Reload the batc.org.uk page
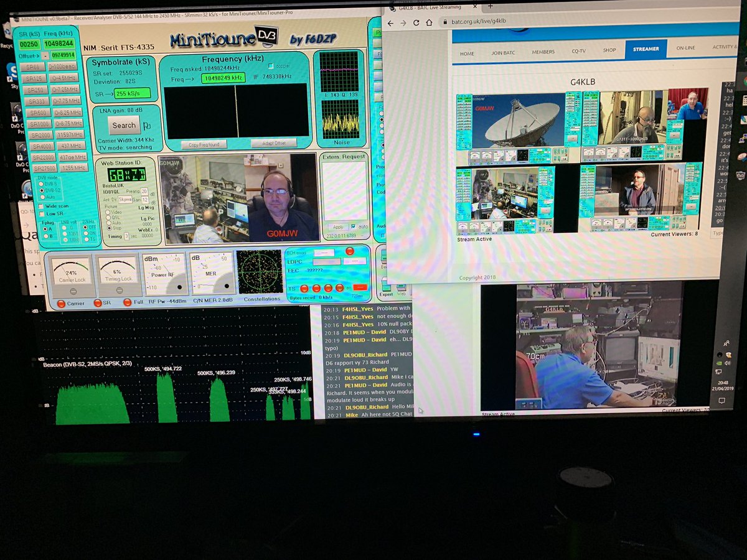Image resolution: width=747 pixels, height=560 pixels. coord(416,23)
